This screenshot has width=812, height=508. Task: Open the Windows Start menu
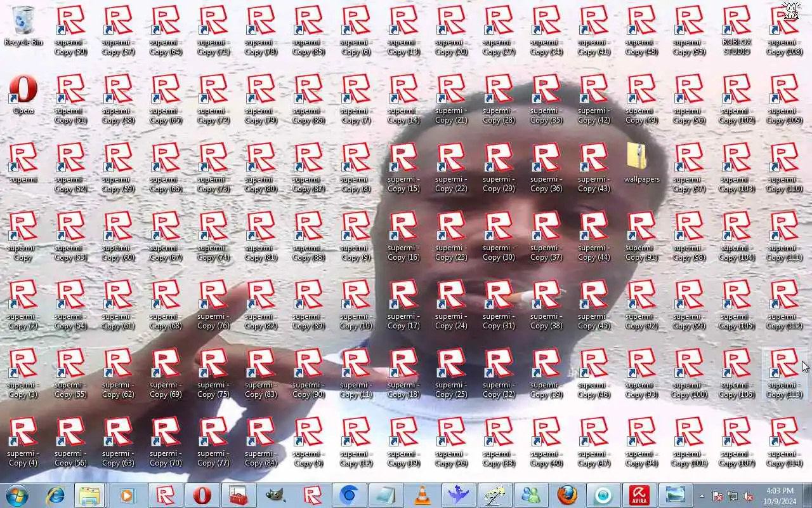17,495
